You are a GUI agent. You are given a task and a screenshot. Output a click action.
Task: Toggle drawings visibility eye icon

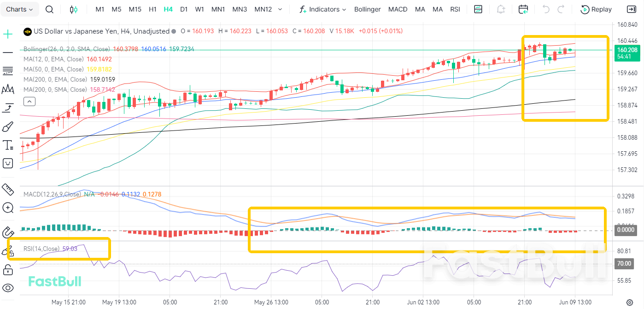coord(8,288)
